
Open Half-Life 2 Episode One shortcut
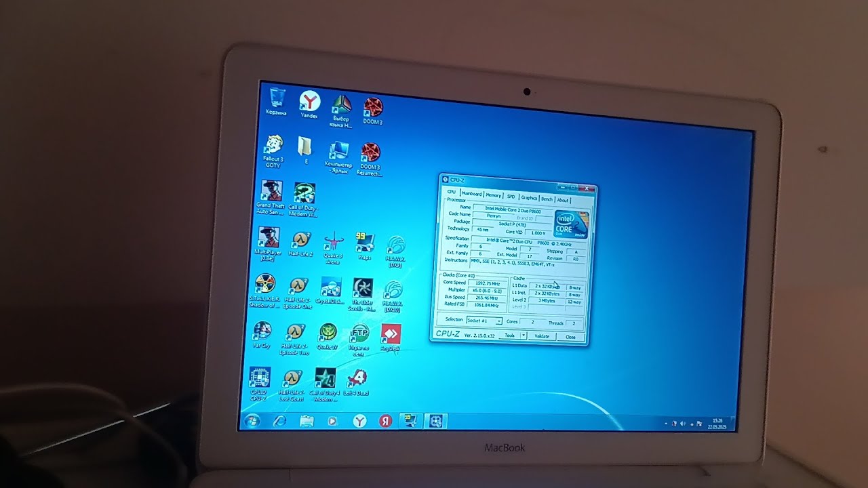(x=298, y=293)
